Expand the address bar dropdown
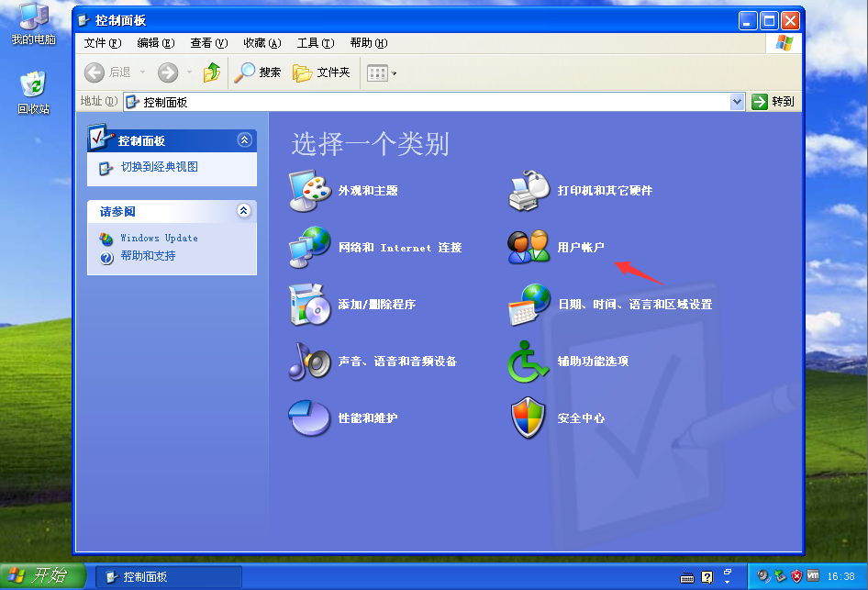The width and height of the screenshot is (868, 590). tap(737, 102)
